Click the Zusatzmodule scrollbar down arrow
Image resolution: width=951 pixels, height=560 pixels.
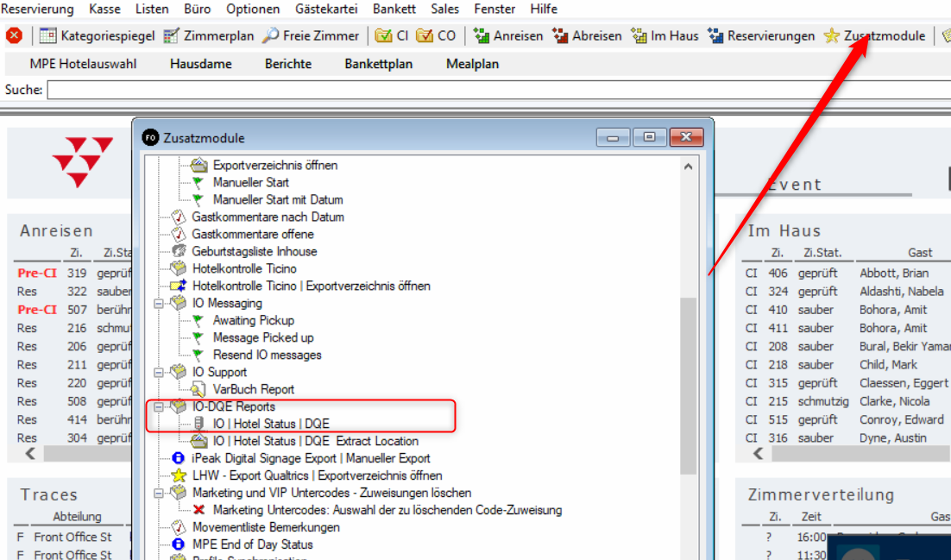(x=688, y=553)
